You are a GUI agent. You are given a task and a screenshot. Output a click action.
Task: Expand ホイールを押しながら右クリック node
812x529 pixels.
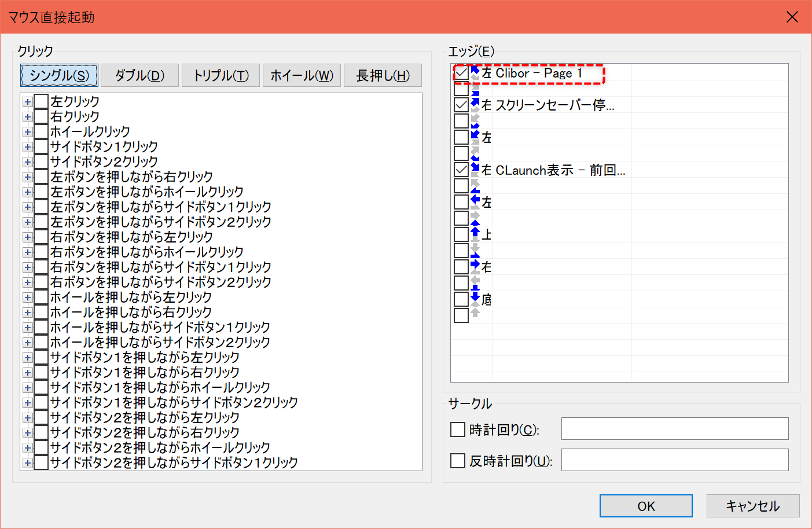pos(27,313)
